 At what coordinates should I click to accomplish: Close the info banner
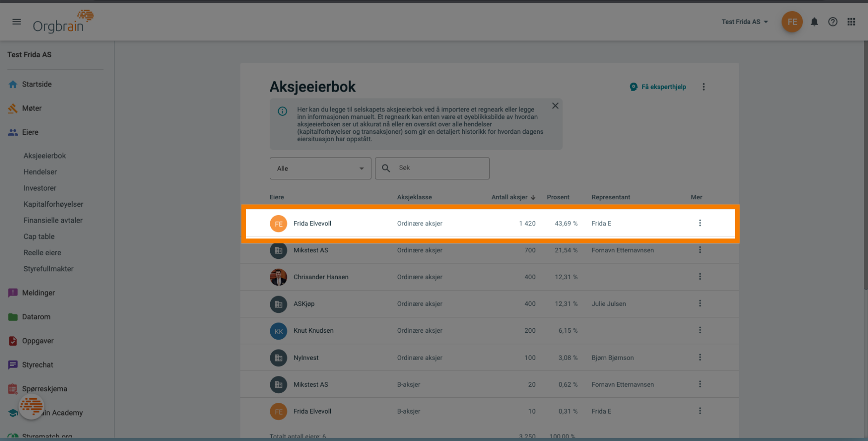555,106
